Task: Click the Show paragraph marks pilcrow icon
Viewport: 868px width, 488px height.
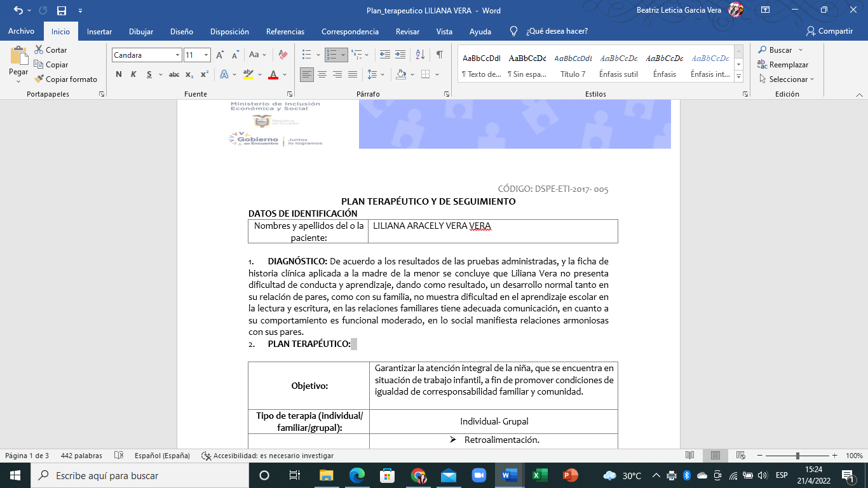Action: click(439, 55)
